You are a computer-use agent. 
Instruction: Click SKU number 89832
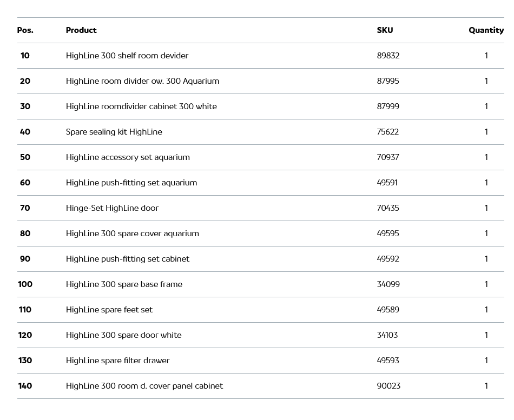[x=388, y=56]
